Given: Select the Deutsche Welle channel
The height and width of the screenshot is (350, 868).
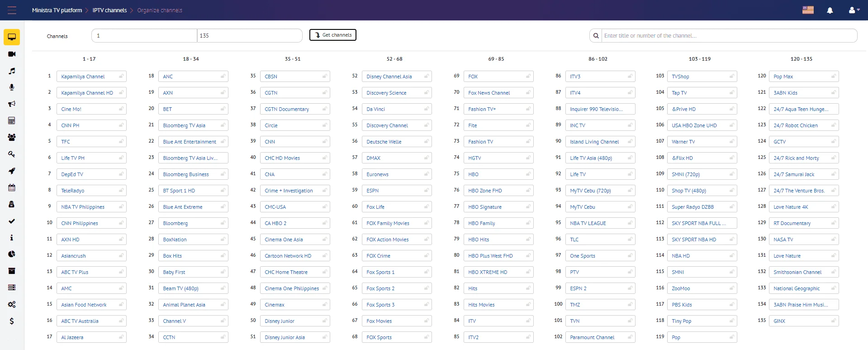Looking at the screenshot, I should [397, 141].
